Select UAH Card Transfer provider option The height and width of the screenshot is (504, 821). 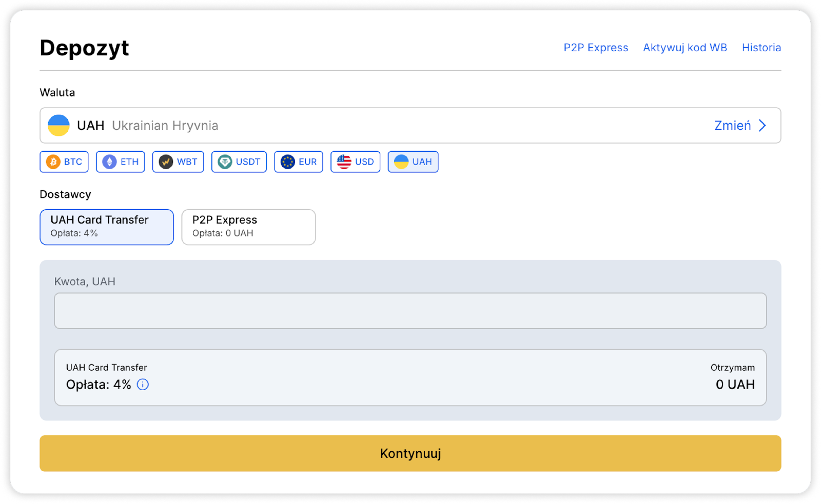tap(107, 227)
